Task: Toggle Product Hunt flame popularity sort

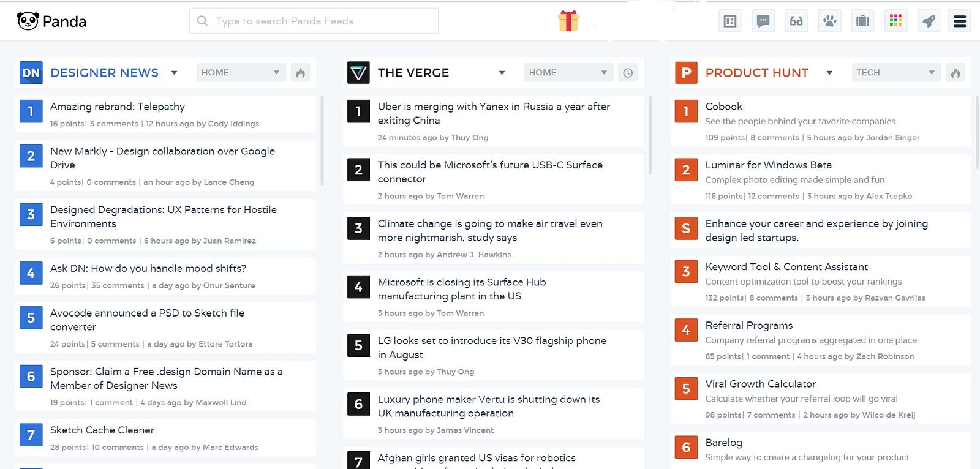Action: click(x=956, y=73)
